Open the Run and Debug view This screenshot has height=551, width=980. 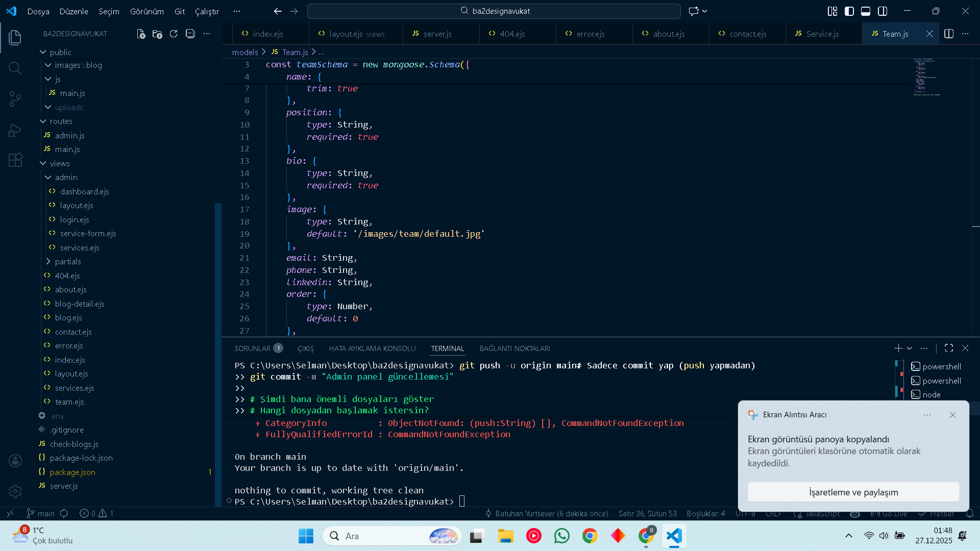tap(15, 131)
